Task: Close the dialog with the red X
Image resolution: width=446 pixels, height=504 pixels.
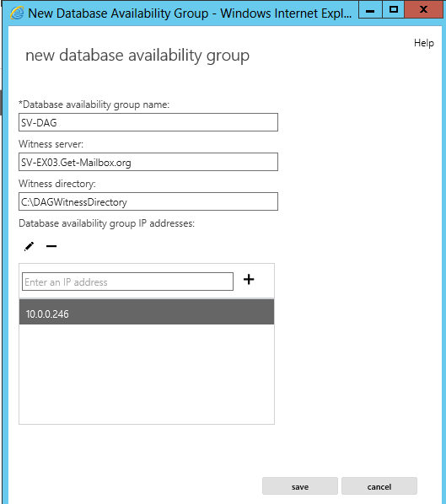Action: (423, 9)
